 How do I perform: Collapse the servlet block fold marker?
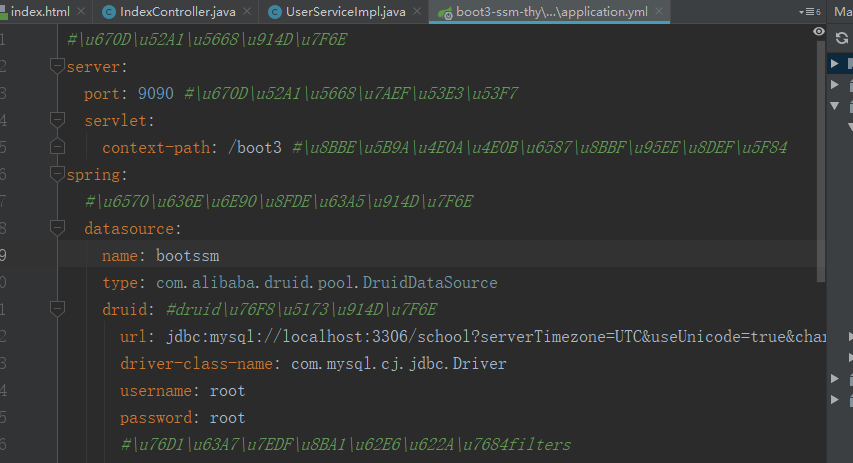coord(57,120)
